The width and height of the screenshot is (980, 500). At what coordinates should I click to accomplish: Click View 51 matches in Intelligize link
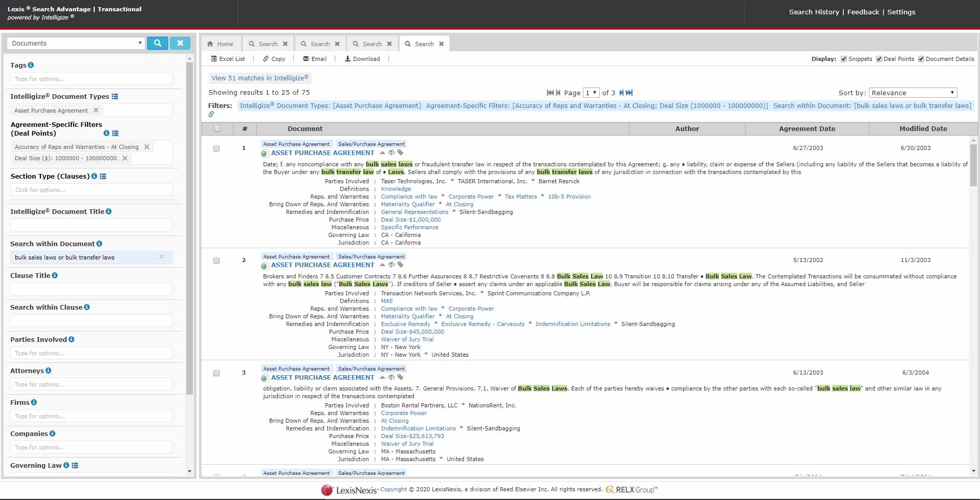(x=259, y=78)
